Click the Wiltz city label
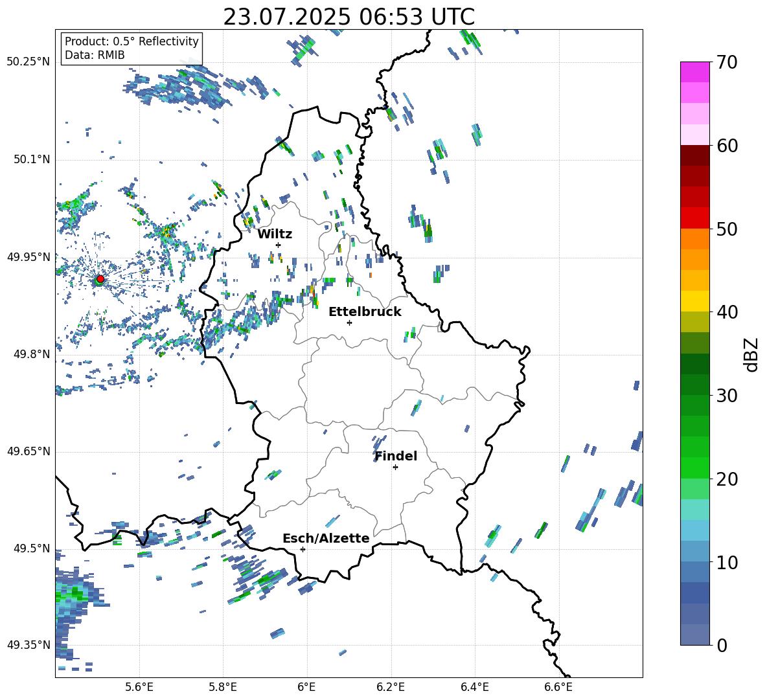The height and width of the screenshot is (700, 767). (x=275, y=234)
